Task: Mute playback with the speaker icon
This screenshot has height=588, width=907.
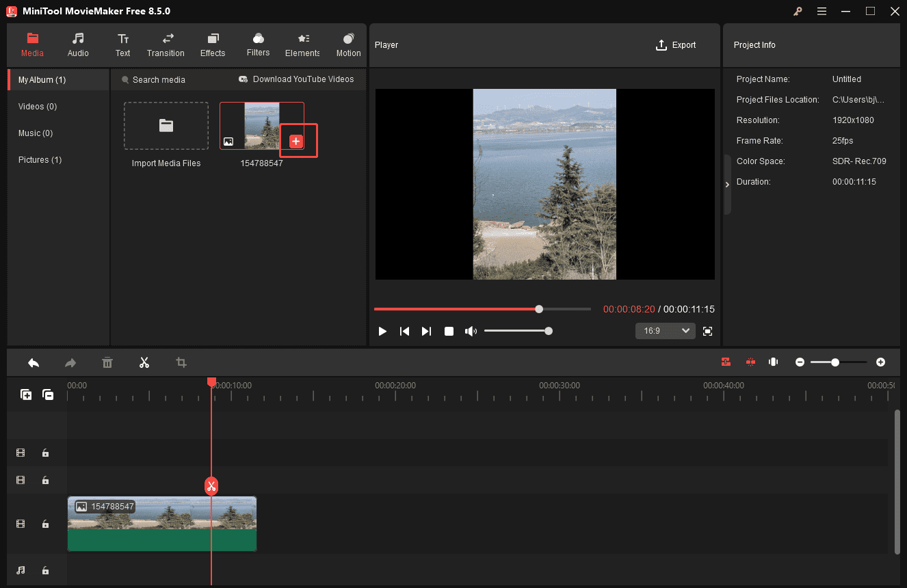Action: click(471, 331)
